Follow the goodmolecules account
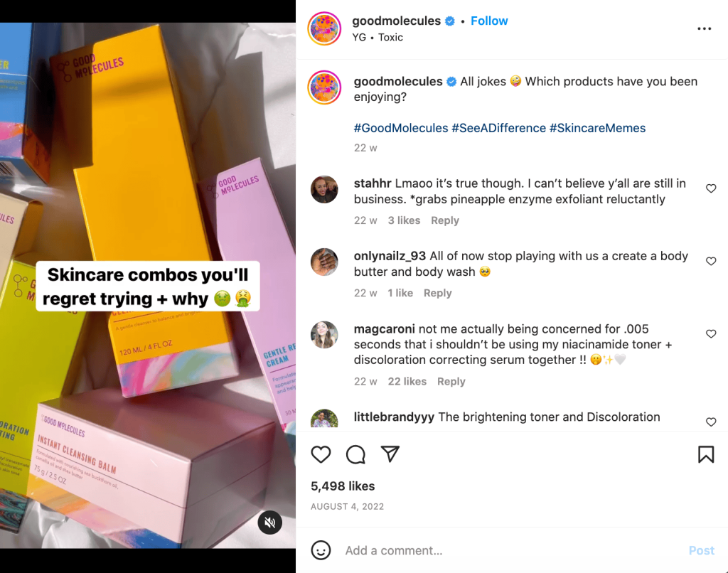Viewport: 728px width, 573px height. point(489,21)
